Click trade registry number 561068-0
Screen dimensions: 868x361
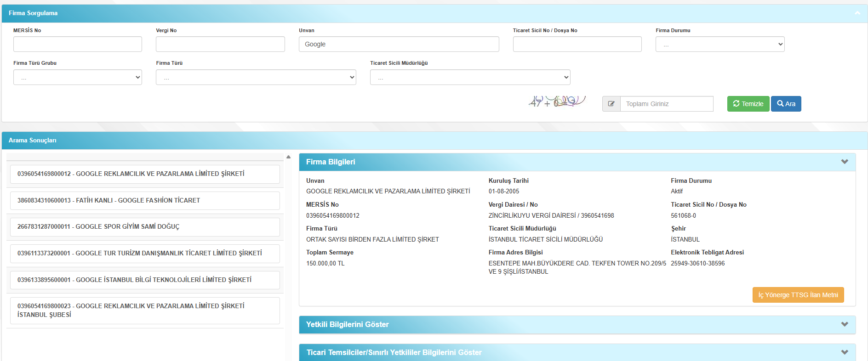pos(683,215)
